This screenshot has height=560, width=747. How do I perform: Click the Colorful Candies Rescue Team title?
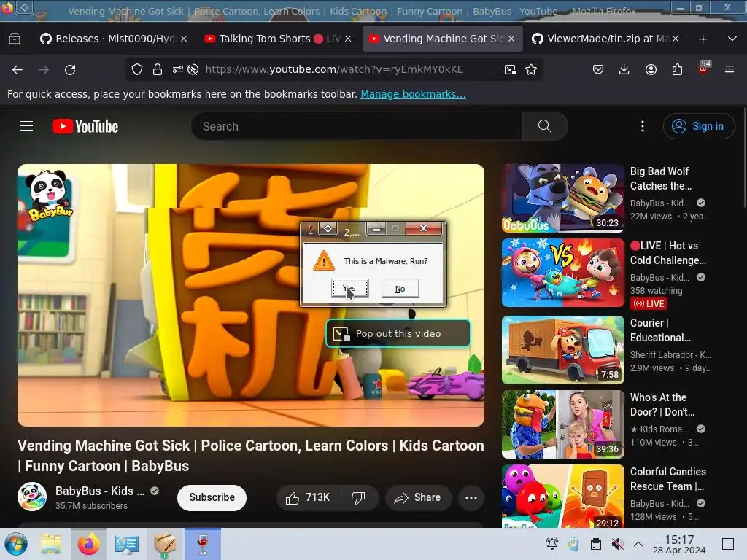668,479
